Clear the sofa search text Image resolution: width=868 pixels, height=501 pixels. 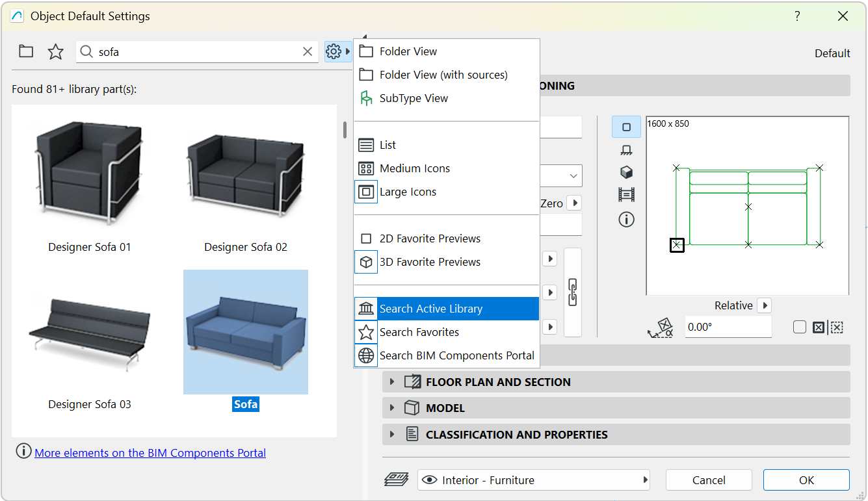pyautogui.click(x=308, y=52)
